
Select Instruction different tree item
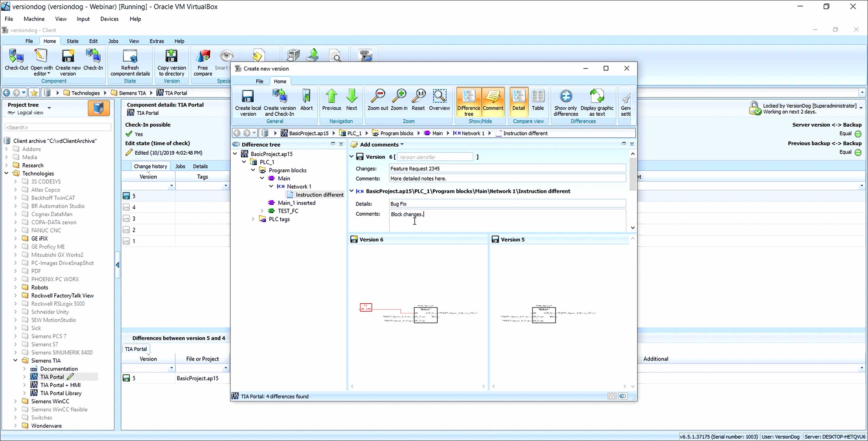point(319,194)
